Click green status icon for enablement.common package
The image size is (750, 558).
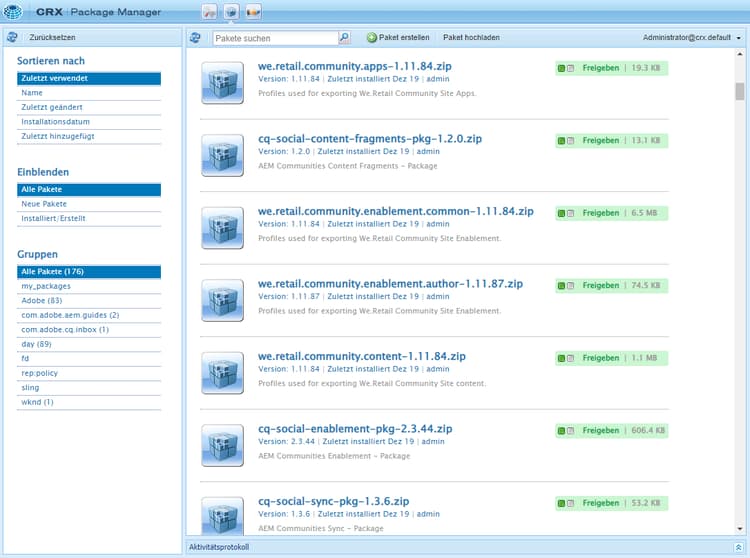click(562, 213)
